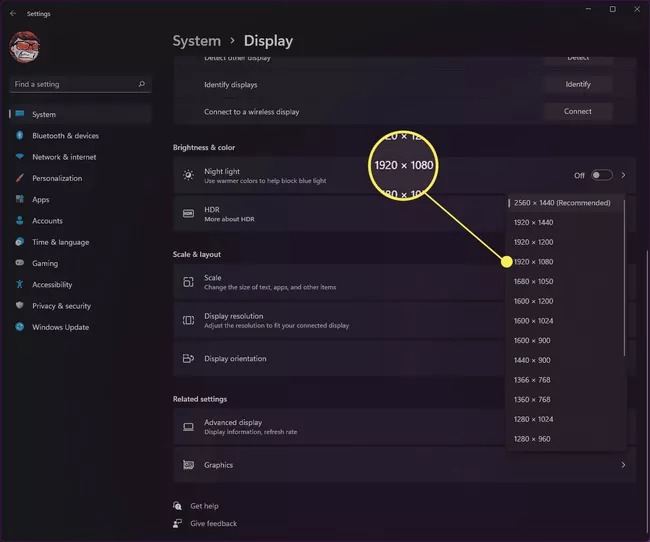This screenshot has width=650, height=542.
Task: Click the Graphics icon
Action: [x=188, y=465]
